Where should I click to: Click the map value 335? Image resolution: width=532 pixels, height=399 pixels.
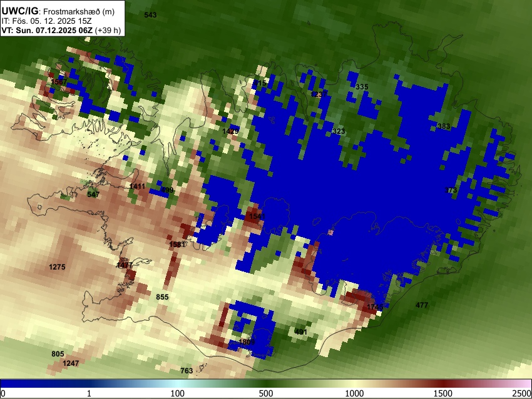[362, 87]
